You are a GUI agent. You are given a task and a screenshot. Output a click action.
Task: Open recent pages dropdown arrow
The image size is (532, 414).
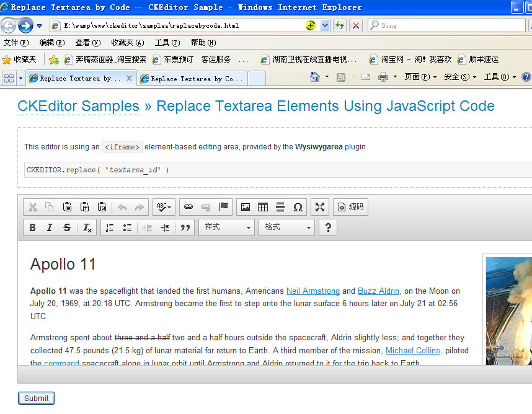[39, 26]
